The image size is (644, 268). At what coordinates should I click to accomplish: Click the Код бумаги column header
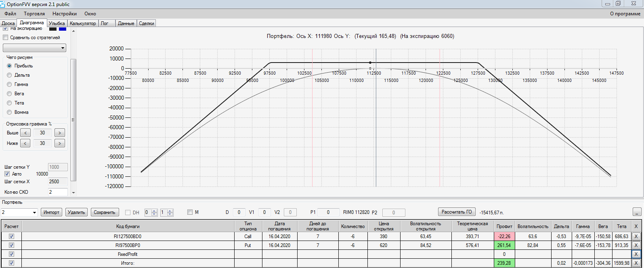[x=128, y=226]
